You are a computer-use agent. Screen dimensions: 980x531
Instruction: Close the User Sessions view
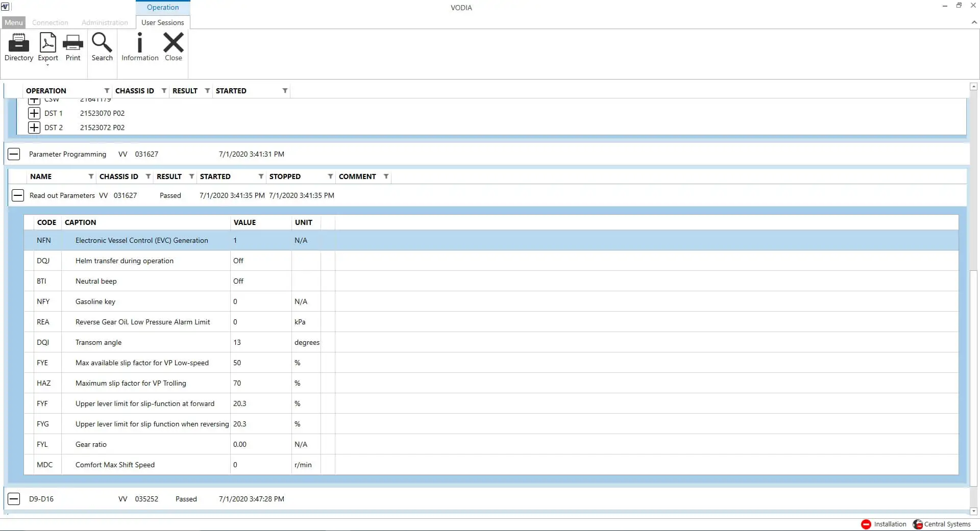174,45
